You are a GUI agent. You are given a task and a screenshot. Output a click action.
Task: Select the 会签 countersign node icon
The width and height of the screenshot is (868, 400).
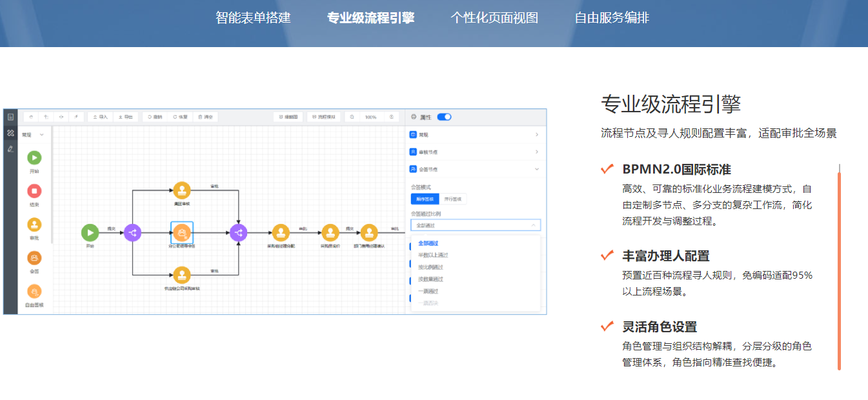click(x=34, y=258)
